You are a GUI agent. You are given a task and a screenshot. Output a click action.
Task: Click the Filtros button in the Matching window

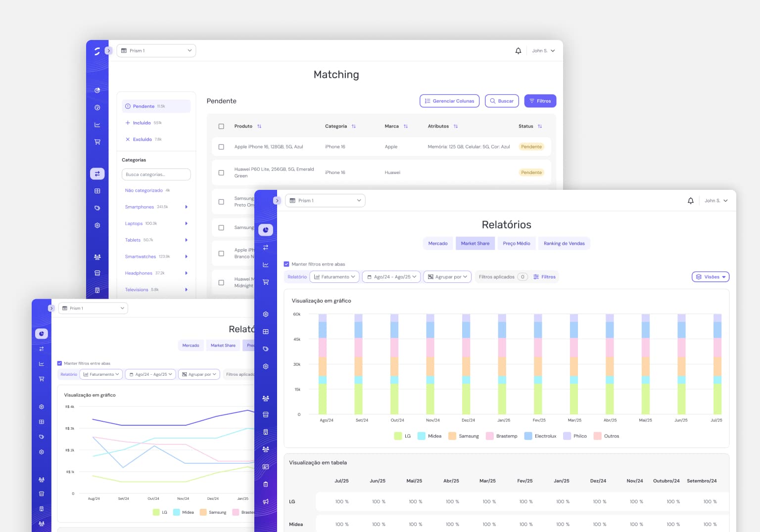(540, 101)
